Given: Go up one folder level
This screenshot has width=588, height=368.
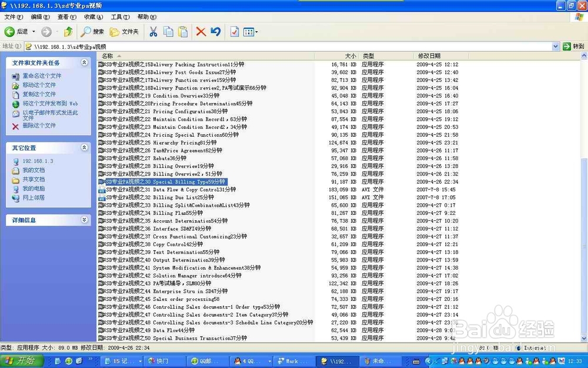Looking at the screenshot, I should [x=68, y=32].
